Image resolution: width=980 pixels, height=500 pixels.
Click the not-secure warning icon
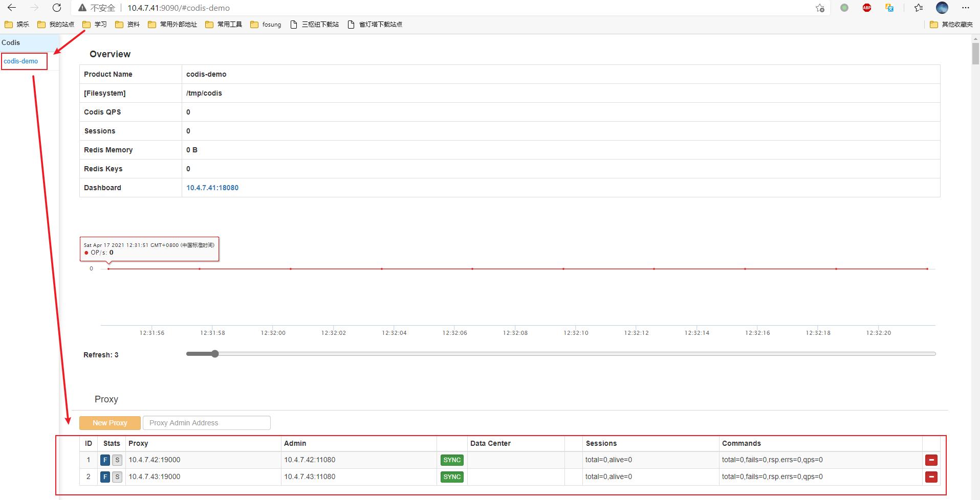[x=82, y=8]
